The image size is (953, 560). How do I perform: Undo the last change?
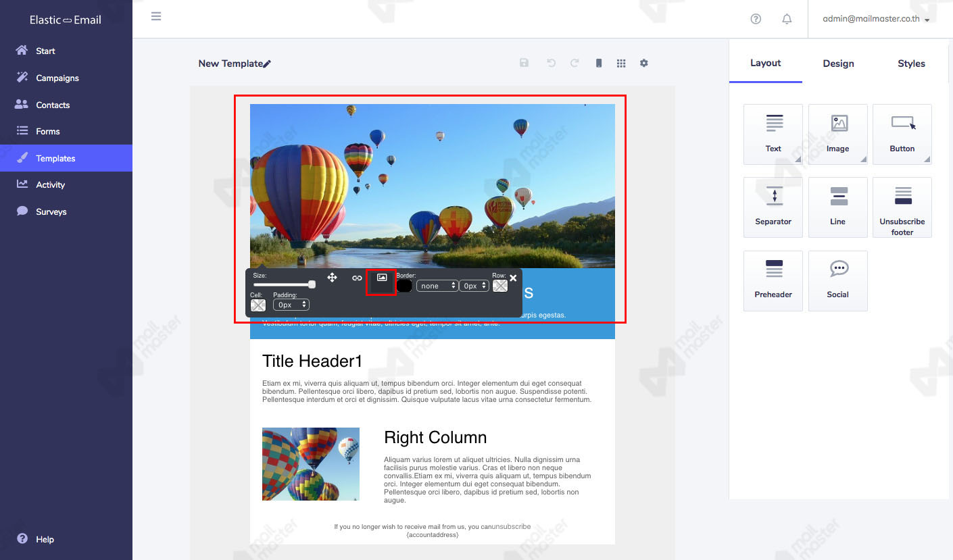point(551,63)
